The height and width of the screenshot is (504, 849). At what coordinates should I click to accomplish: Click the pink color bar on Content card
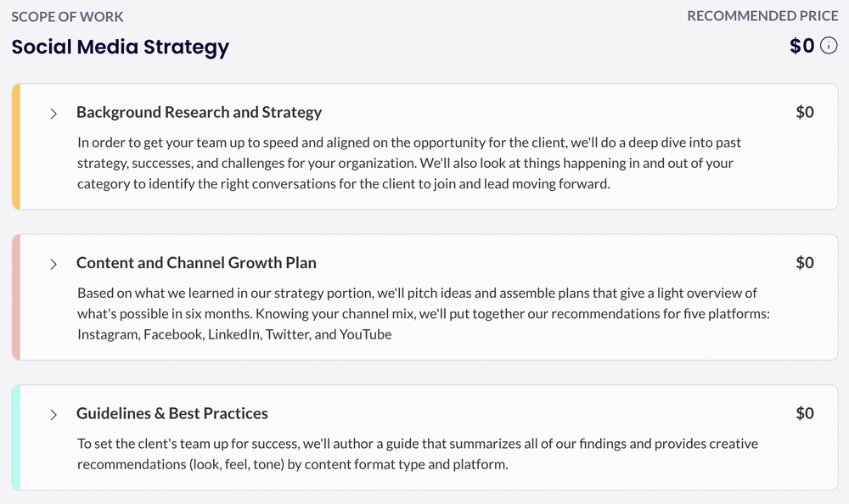(x=16, y=297)
